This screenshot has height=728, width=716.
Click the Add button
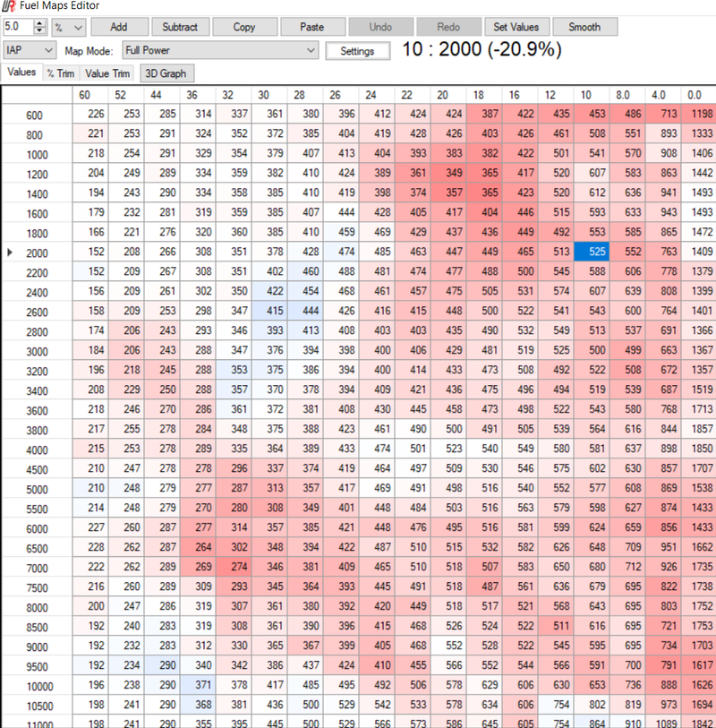pyautogui.click(x=118, y=27)
